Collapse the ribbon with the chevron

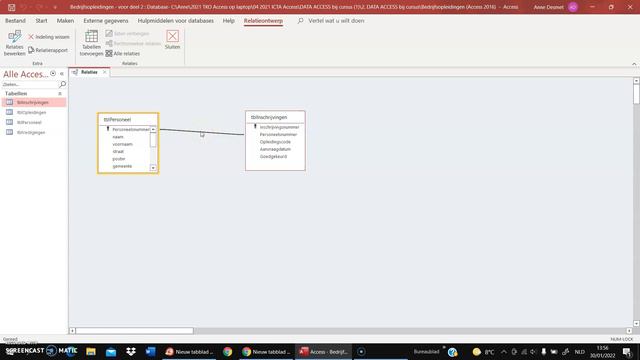point(634,64)
